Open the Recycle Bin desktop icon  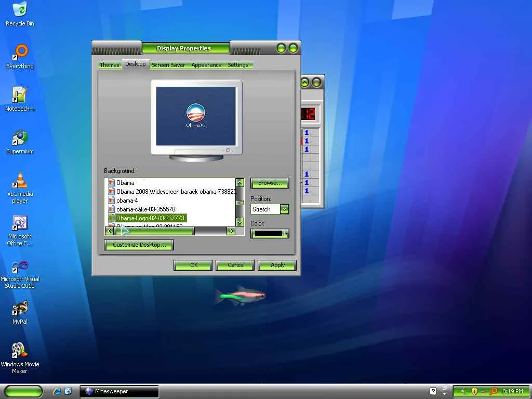click(x=20, y=14)
